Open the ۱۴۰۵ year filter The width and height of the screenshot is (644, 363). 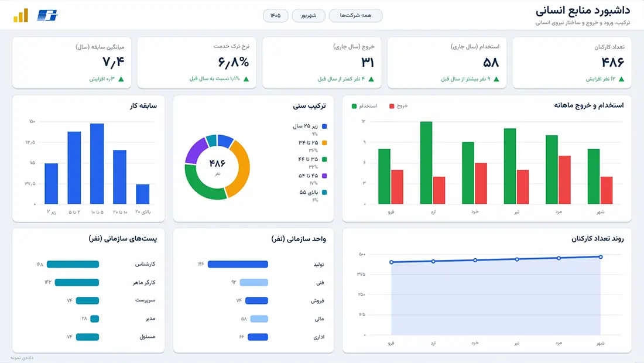click(x=276, y=16)
